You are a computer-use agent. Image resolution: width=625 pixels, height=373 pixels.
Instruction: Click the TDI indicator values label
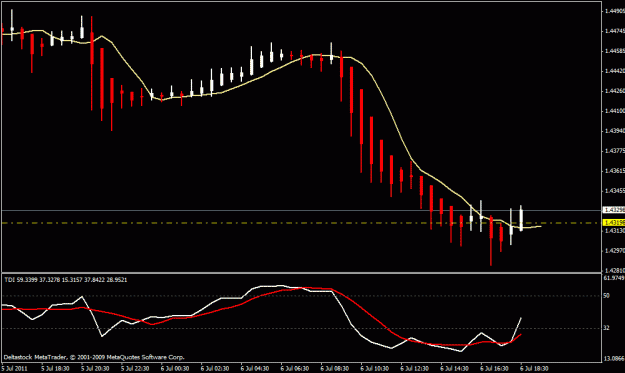tap(66, 280)
